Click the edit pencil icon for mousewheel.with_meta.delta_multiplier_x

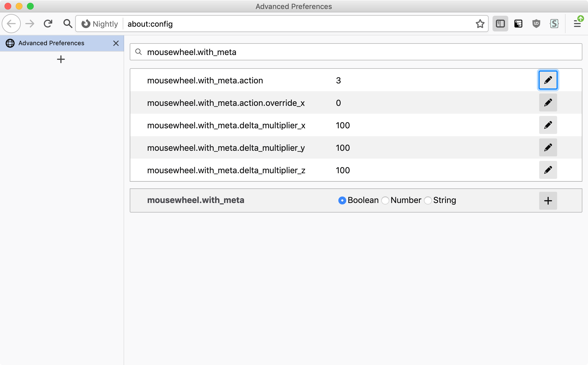coord(548,125)
